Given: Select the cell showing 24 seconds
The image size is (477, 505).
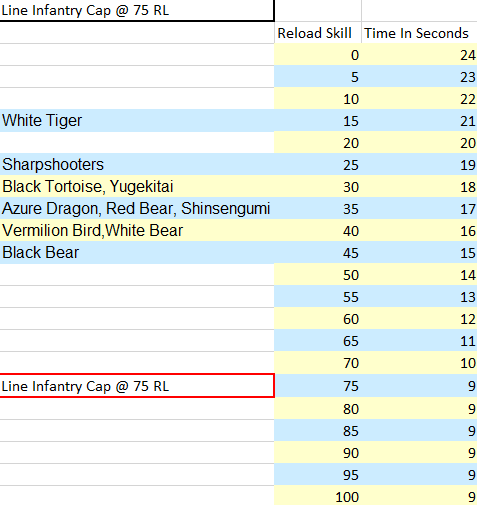Looking at the screenshot, I should [x=419, y=55].
